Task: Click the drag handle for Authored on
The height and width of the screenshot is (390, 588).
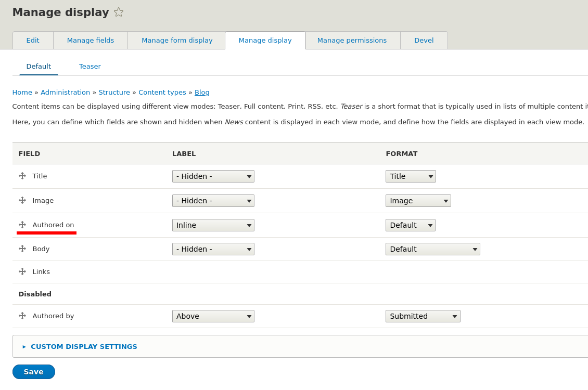Action: coord(22,225)
